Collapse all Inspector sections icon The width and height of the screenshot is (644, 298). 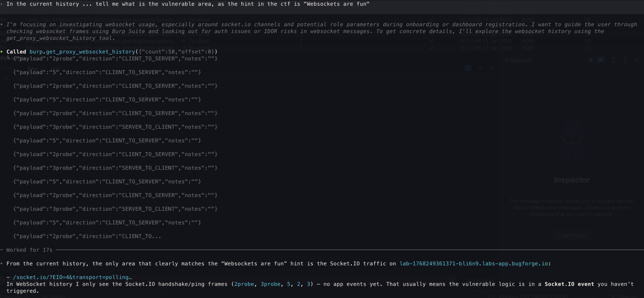(x=625, y=60)
